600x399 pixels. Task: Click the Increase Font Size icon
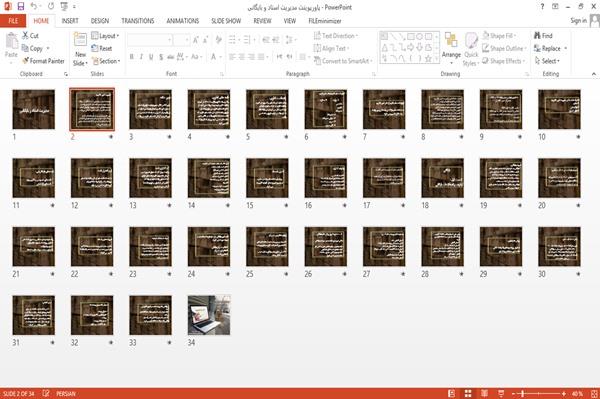[196, 40]
